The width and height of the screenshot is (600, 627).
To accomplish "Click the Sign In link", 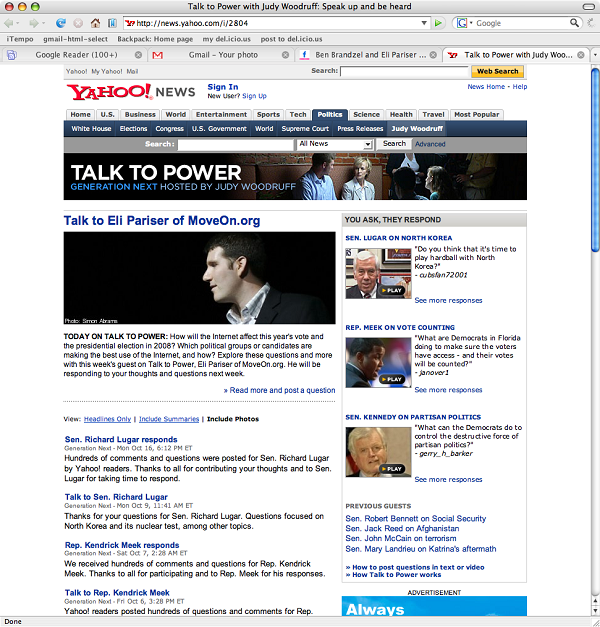I will coord(223,87).
